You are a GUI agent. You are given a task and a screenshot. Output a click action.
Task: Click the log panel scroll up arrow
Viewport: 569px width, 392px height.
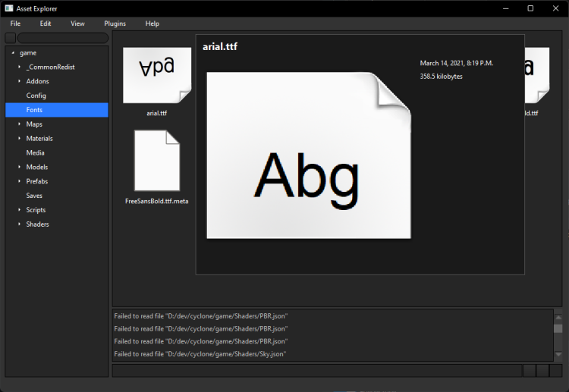558,318
